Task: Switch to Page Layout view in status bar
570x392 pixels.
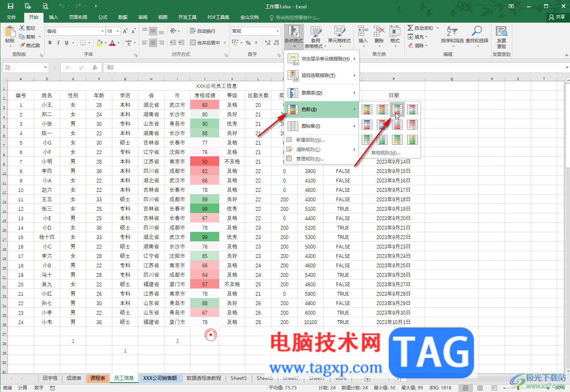Action: point(480,388)
